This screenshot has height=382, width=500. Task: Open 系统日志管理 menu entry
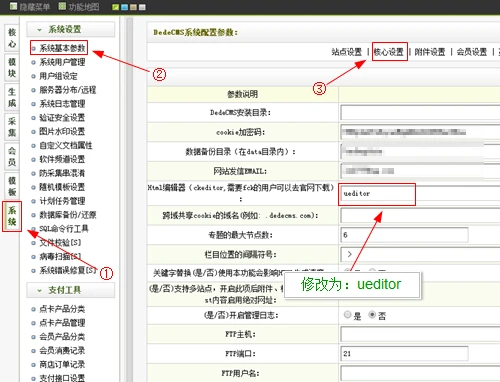click(x=62, y=104)
